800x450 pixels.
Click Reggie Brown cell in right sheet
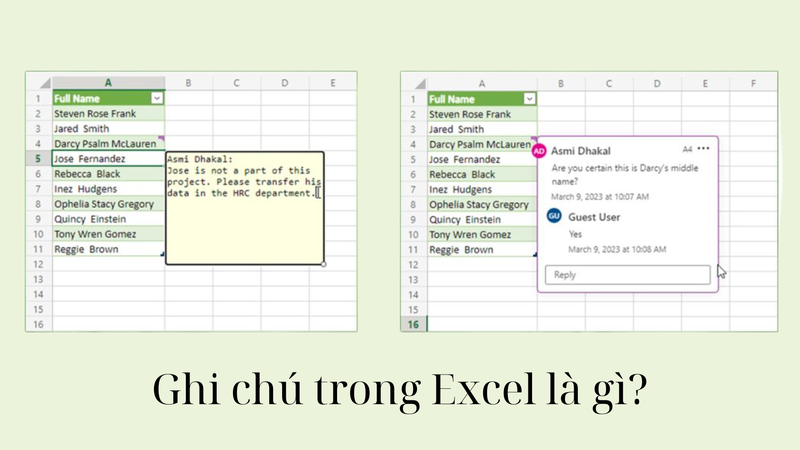coord(482,249)
